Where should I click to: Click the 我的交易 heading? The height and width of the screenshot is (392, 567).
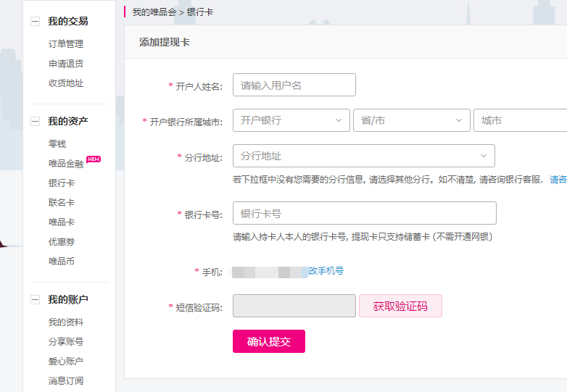tap(68, 21)
